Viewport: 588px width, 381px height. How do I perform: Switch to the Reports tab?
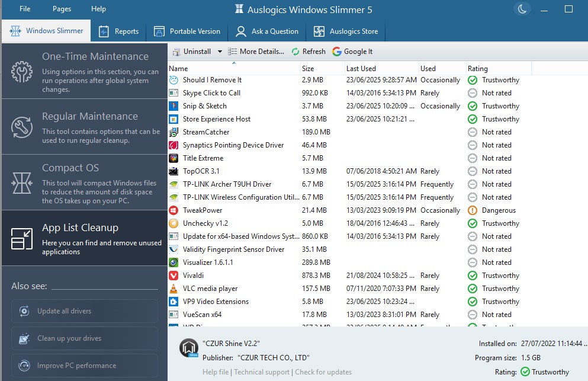click(x=119, y=31)
